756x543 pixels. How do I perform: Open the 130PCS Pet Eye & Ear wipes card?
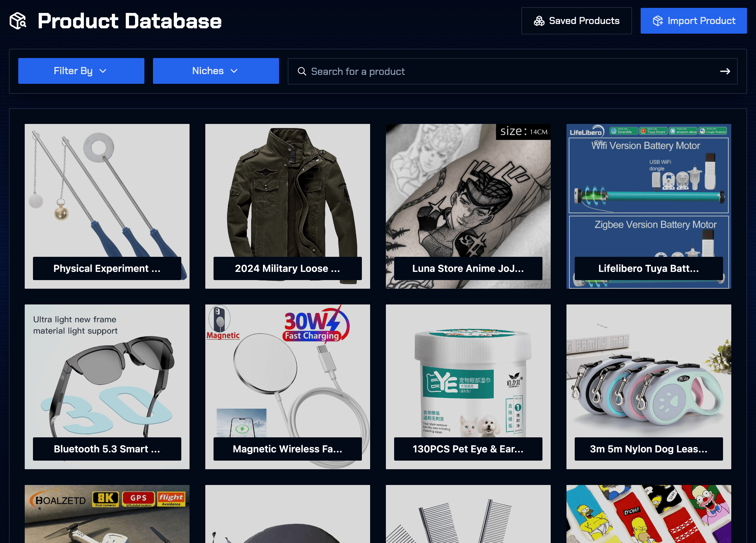pos(468,387)
